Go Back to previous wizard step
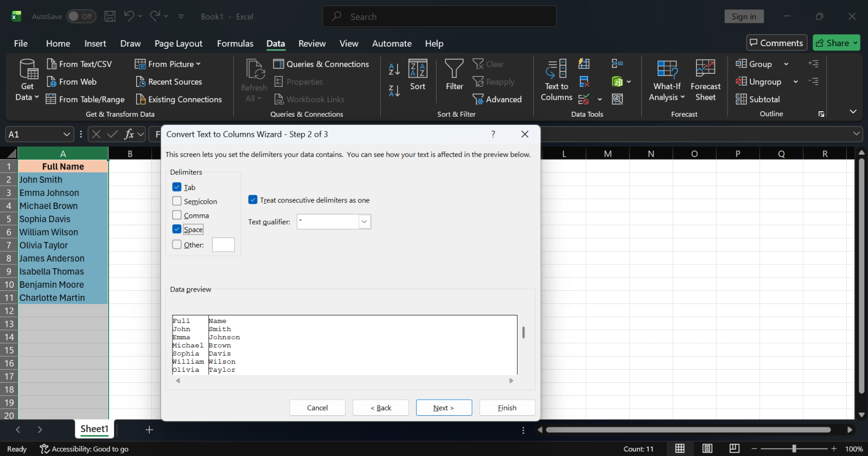The height and width of the screenshot is (456, 868). click(x=380, y=408)
